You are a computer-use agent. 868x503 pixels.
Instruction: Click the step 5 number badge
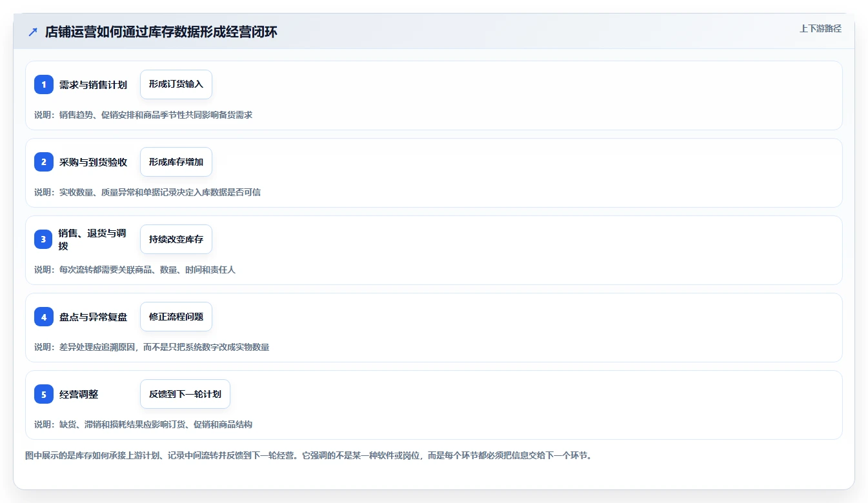(44, 394)
